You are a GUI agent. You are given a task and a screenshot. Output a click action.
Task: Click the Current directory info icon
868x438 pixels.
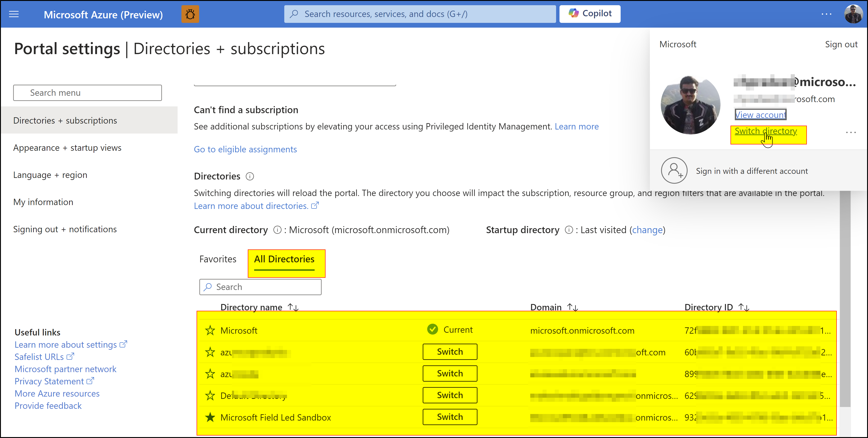[277, 230]
